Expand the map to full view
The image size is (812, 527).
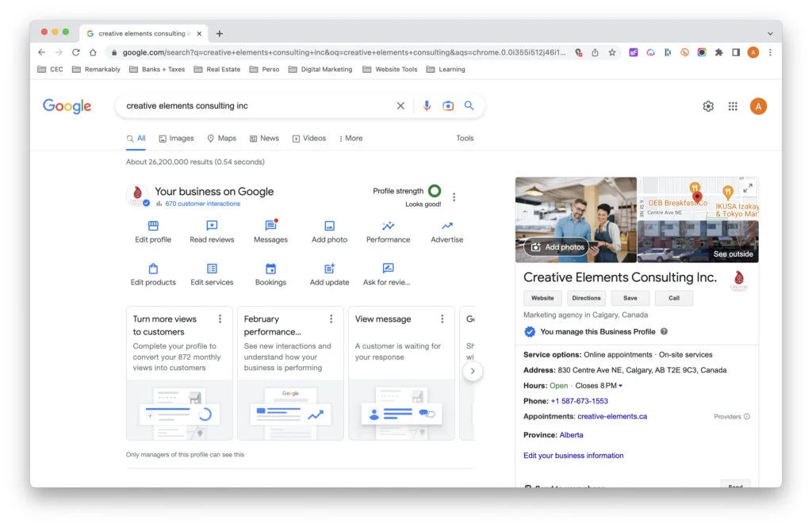coord(748,189)
